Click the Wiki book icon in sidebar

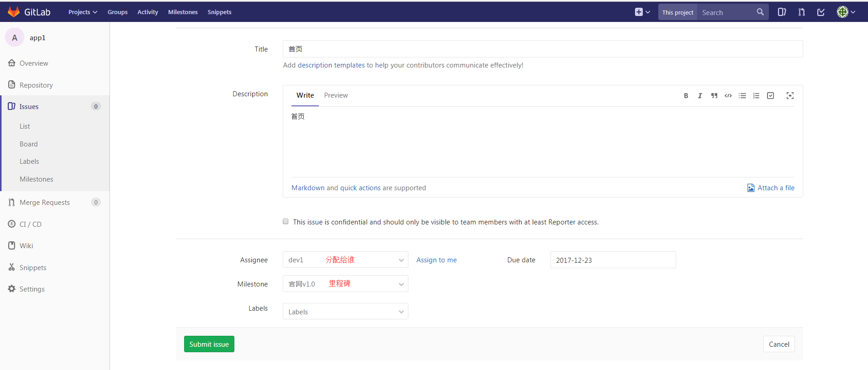[12, 245]
